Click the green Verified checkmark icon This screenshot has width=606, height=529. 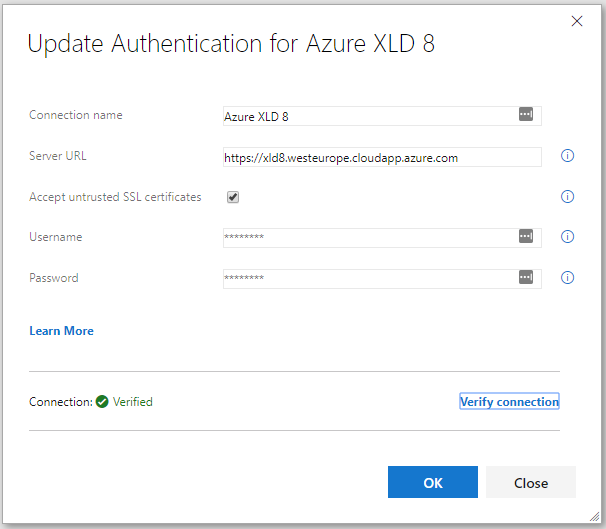tap(102, 402)
